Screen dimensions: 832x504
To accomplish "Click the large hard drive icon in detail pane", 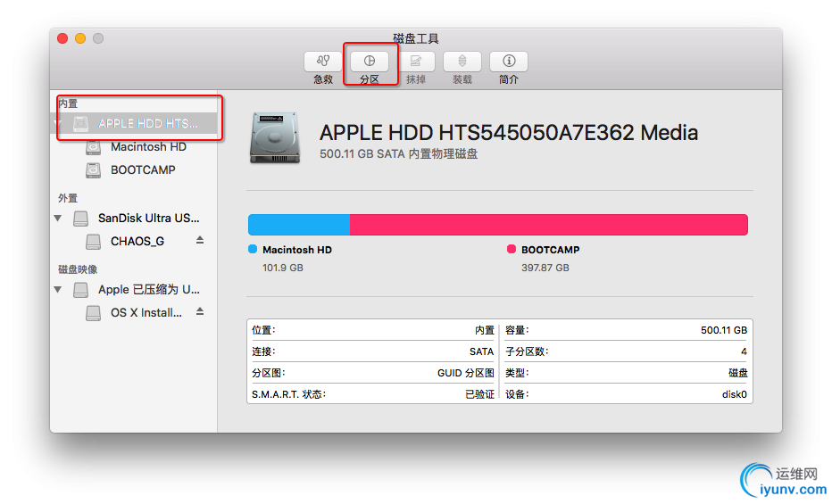I will 275,137.
